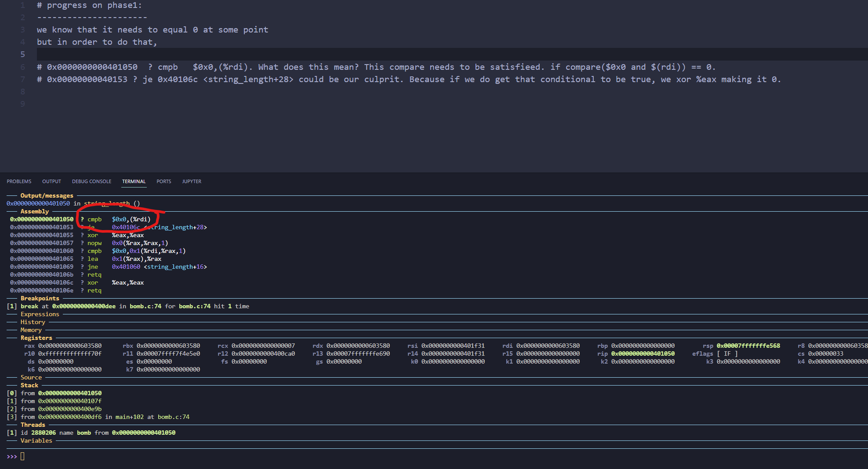Viewport: 868px width, 469px height.
Task: Click the Breakpoints section header
Action: pyautogui.click(x=40, y=298)
